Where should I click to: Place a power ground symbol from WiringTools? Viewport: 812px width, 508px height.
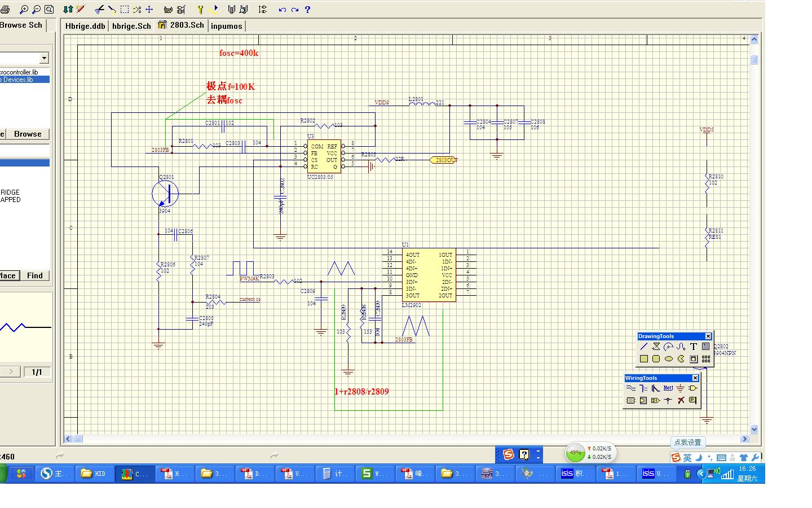[680, 388]
